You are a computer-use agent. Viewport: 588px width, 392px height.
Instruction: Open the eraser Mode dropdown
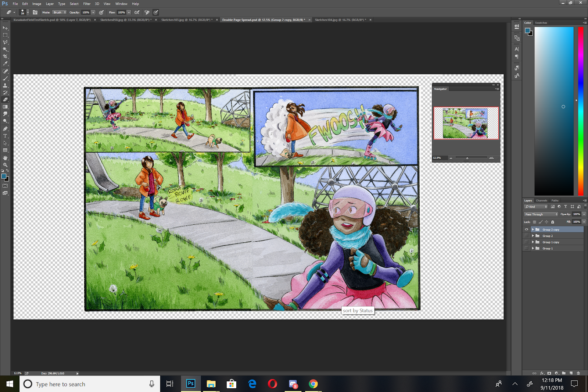point(60,13)
